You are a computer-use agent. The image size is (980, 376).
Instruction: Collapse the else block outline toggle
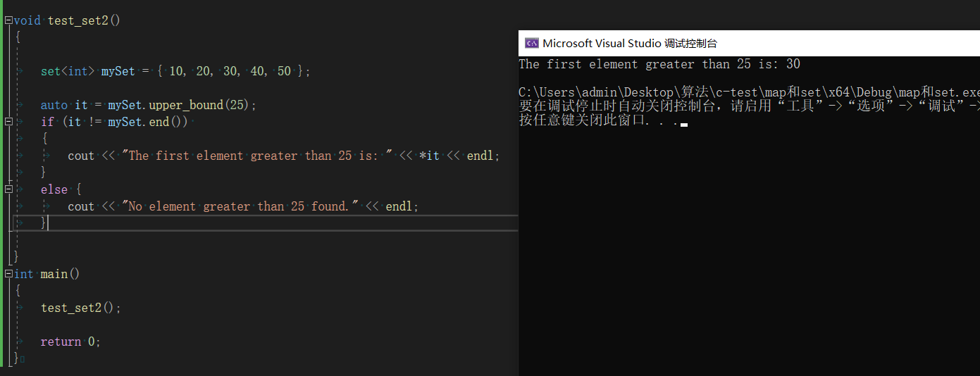pos(8,189)
